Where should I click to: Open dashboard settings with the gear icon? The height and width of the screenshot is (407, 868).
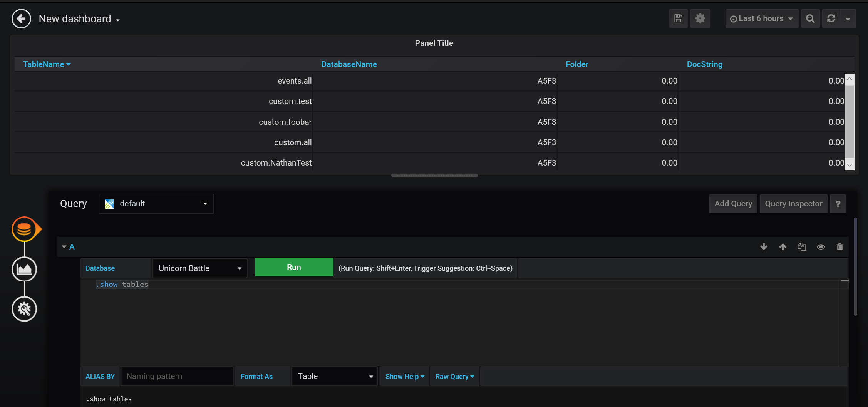[700, 18]
